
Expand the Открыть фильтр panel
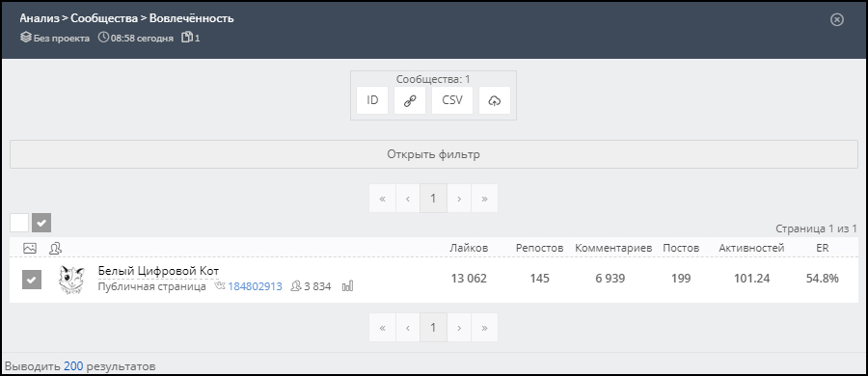[433, 154]
